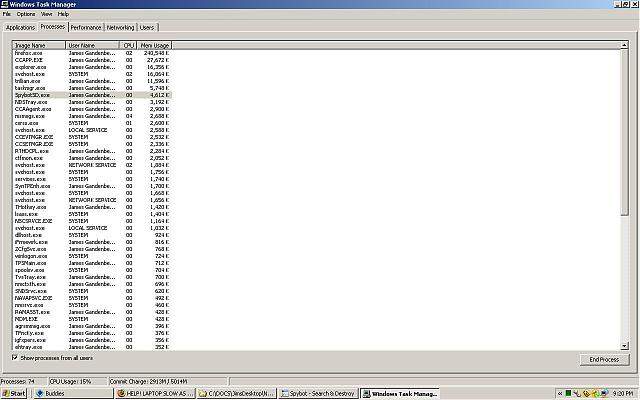
Task: Select the lsass.exe process row
Action: pos(92,214)
